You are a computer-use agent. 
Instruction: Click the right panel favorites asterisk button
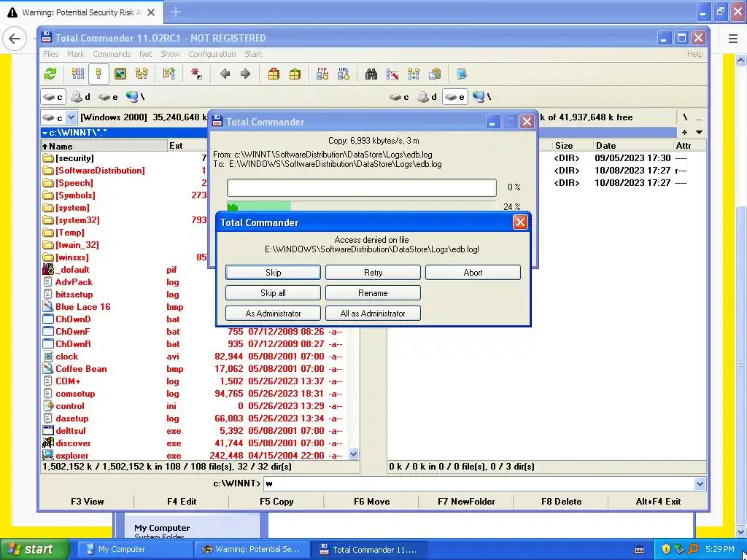684,133
